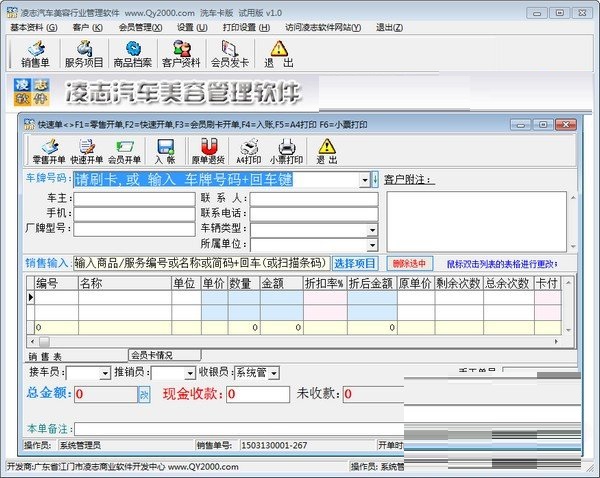Click the 删除选中 button

[409, 263]
